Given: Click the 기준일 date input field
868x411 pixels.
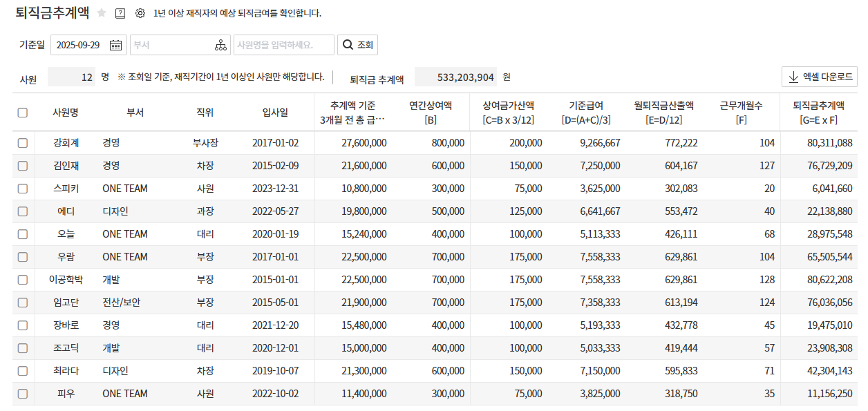Looking at the screenshot, I should pos(78,45).
